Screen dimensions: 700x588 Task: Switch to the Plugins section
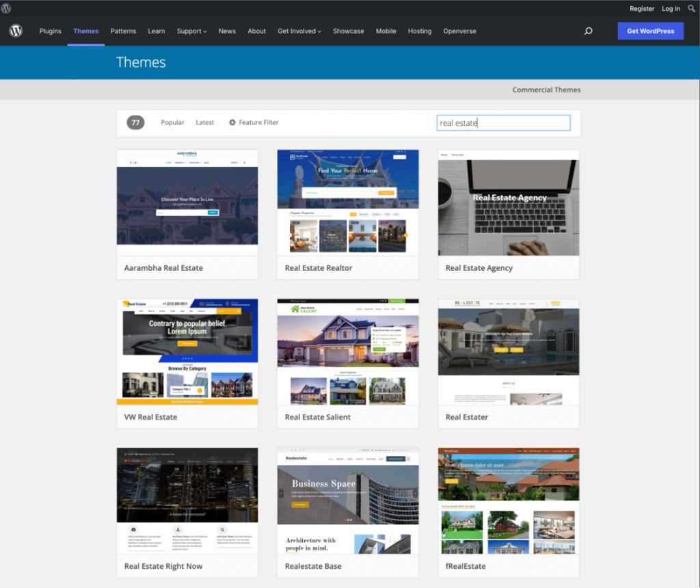click(50, 31)
